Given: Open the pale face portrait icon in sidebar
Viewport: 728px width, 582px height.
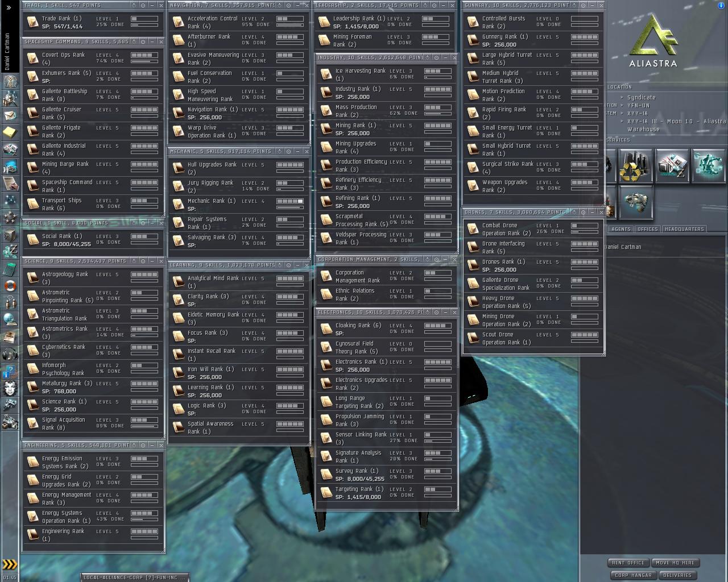Looking at the screenshot, I should 10,388.
